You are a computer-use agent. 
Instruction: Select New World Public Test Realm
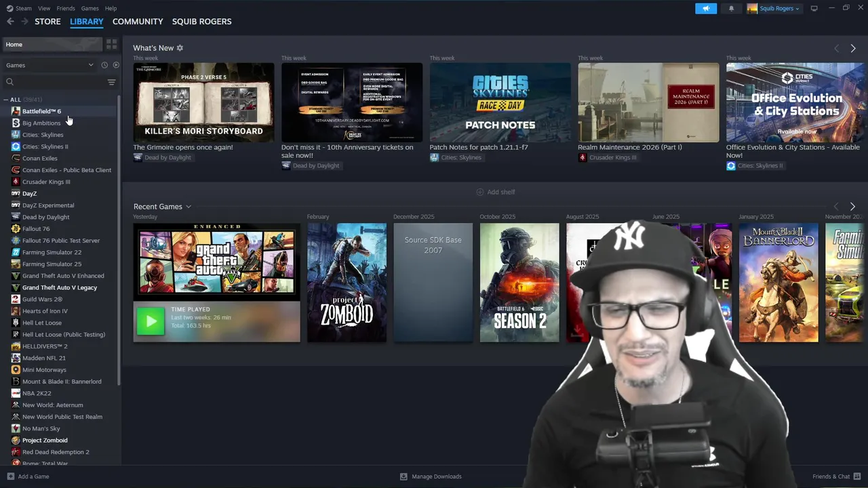pos(62,417)
